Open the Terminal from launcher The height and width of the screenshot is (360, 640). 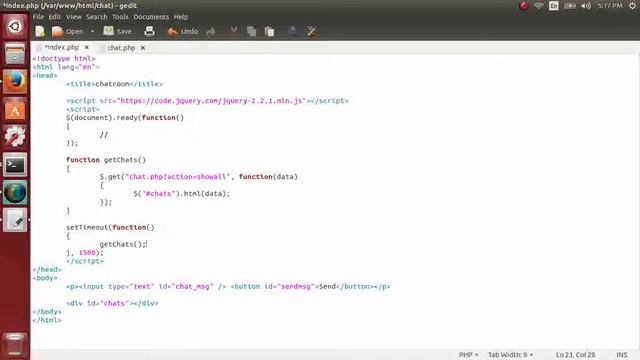[x=15, y=164]
